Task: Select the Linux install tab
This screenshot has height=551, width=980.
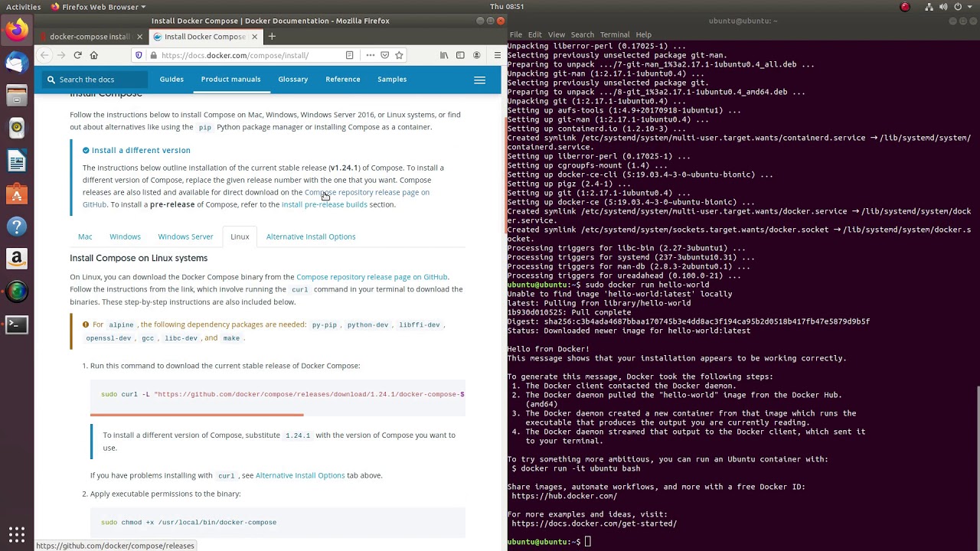Action: 240,236
